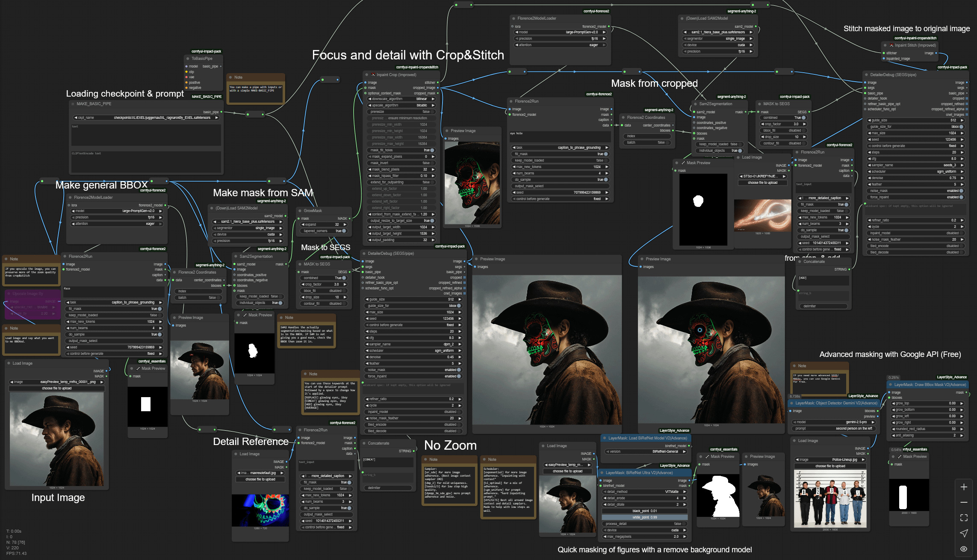Open the sampler_name seeds_3 dropdown
This screenshot has width=977, height=560.
(915, 165)
